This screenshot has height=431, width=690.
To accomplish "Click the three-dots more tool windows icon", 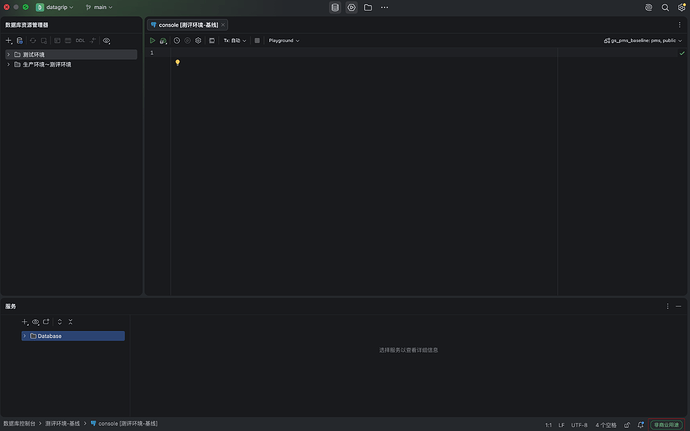I will [385, 7].
